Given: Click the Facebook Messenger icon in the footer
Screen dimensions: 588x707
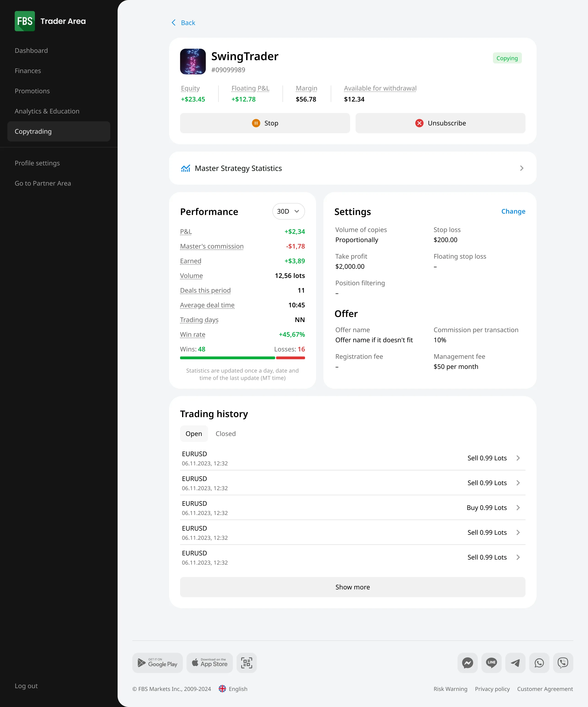Looking at the screenshot, I should click(x=467, y=663).
